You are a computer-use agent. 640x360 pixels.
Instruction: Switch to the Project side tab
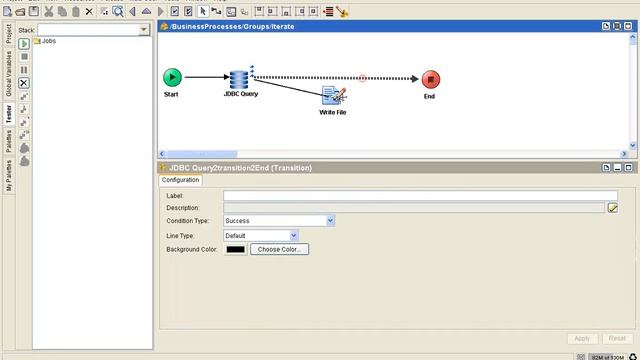coord(9,34)
